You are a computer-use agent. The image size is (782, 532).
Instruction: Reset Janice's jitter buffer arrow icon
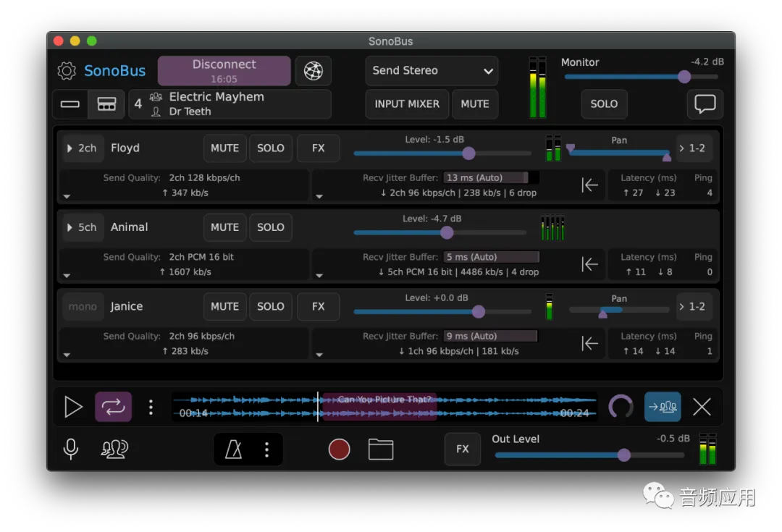point(589,344)
